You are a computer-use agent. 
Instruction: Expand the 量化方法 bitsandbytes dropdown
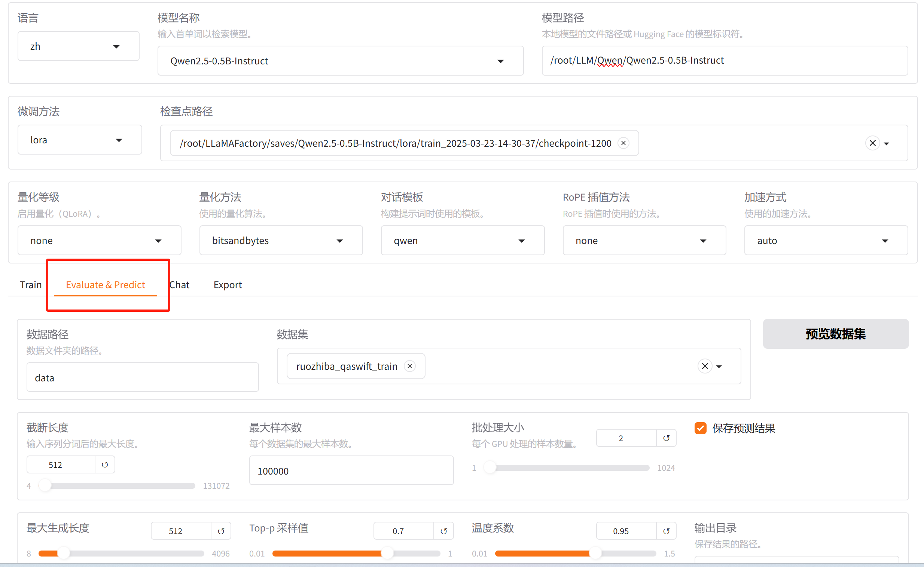281,240
